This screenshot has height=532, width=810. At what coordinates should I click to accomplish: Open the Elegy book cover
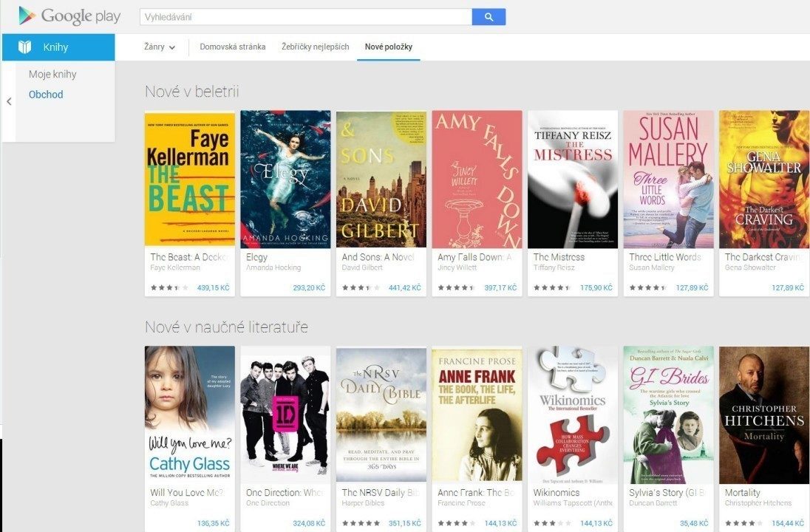(285, 180)
